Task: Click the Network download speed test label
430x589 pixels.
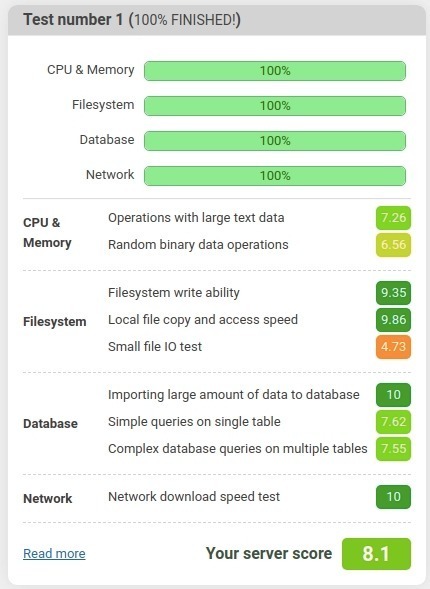Action: tap(194, 497)
